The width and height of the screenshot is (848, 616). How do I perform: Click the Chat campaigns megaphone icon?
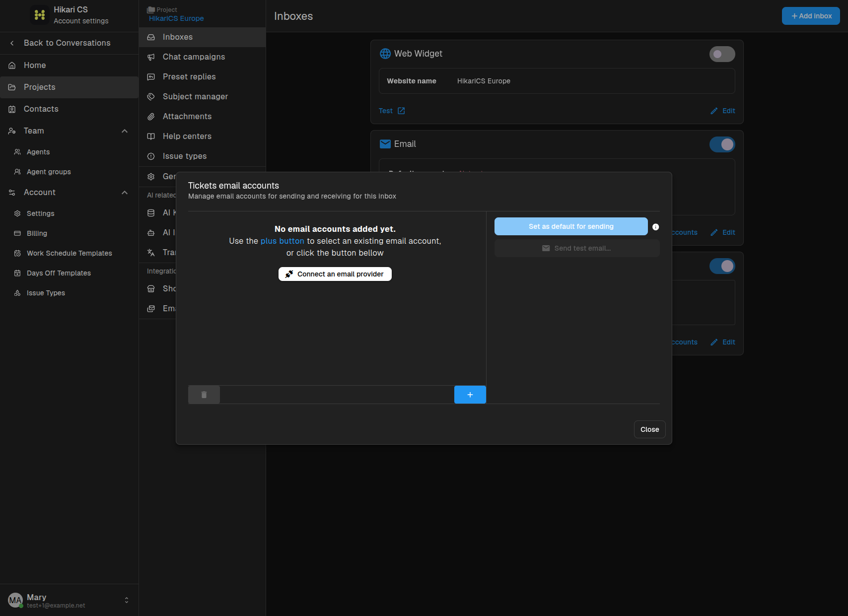(x=151, y=57)
